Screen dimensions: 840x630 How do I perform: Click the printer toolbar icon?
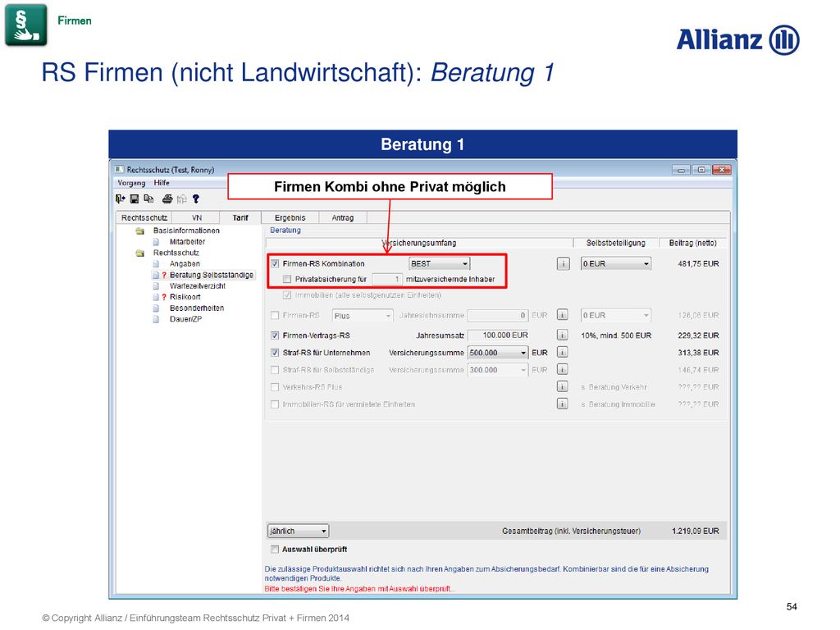pos(167,199)
